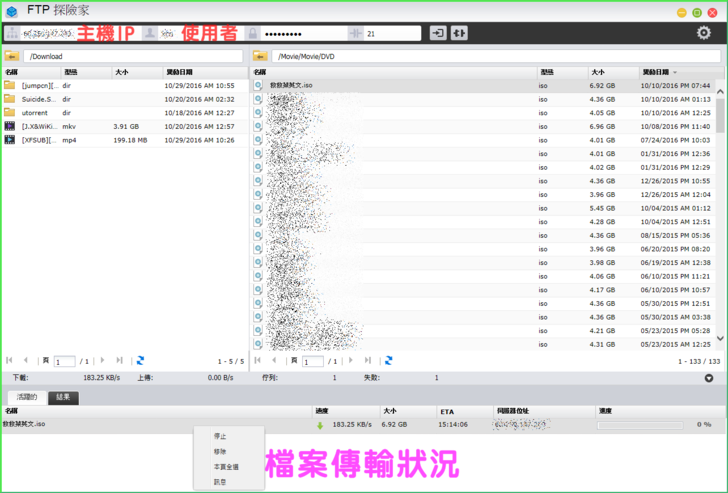
Task: Collapse the transfer panel with the round arrow
Action: [709, 378]
